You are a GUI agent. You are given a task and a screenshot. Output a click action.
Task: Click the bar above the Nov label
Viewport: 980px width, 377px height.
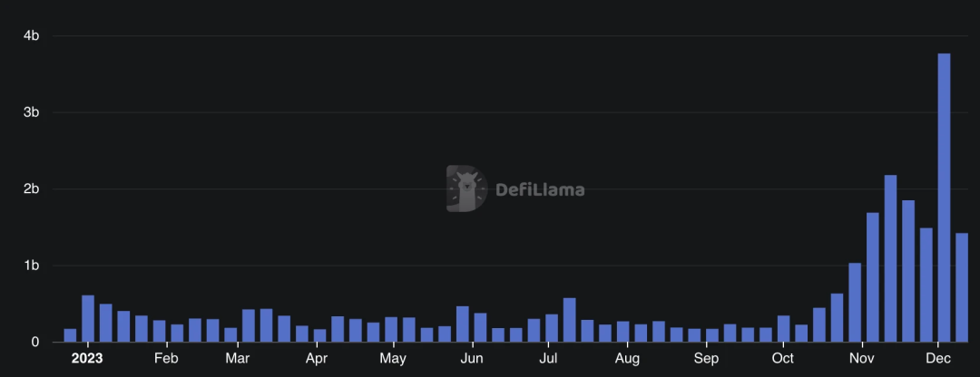pos(855,303)
